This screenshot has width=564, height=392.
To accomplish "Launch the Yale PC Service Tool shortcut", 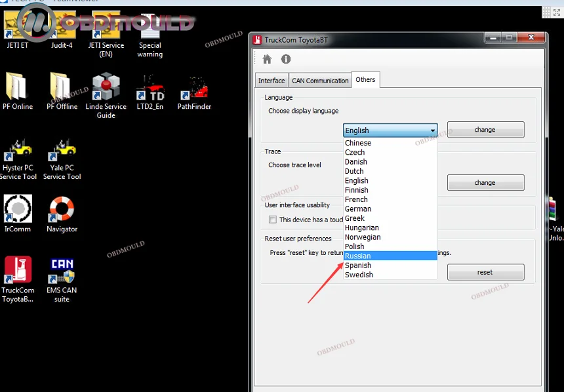I will coord(62,159).
